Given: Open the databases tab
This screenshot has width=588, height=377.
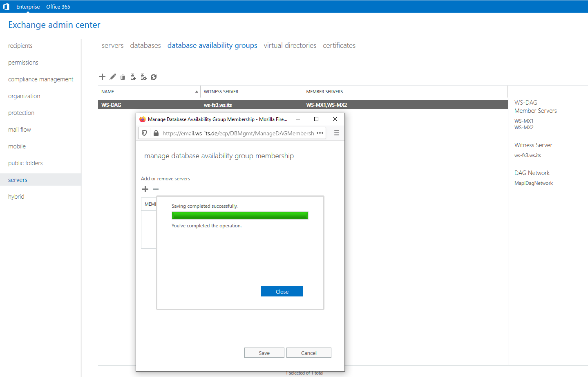Looking at the screenshot, I should [x=145, y=45].
